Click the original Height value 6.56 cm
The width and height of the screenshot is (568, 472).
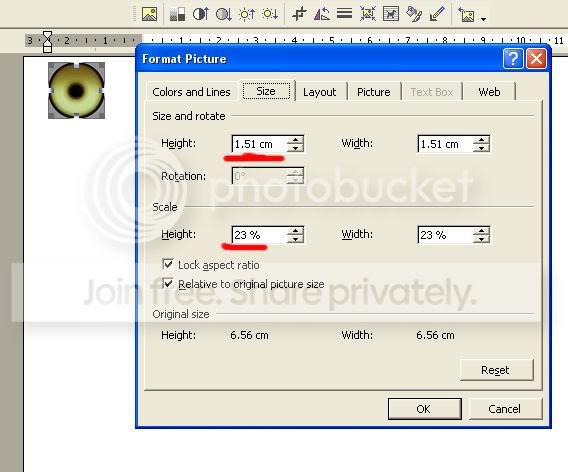click(249, 335)
